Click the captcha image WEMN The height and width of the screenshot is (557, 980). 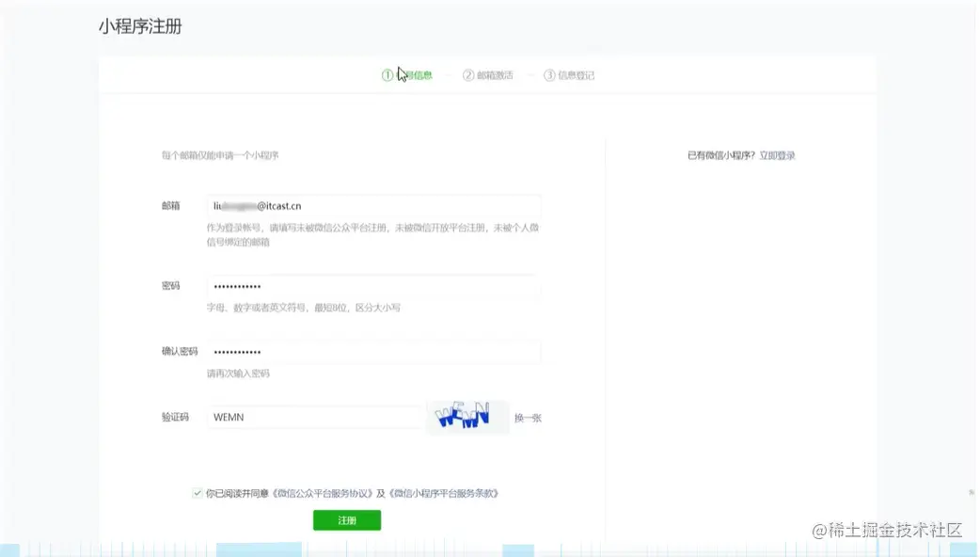pyautogui.click(x=466, y=417)
